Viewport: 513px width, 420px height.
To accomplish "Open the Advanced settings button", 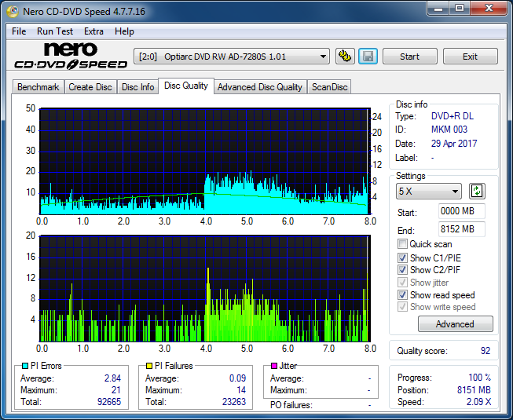I will pos(455,324).
